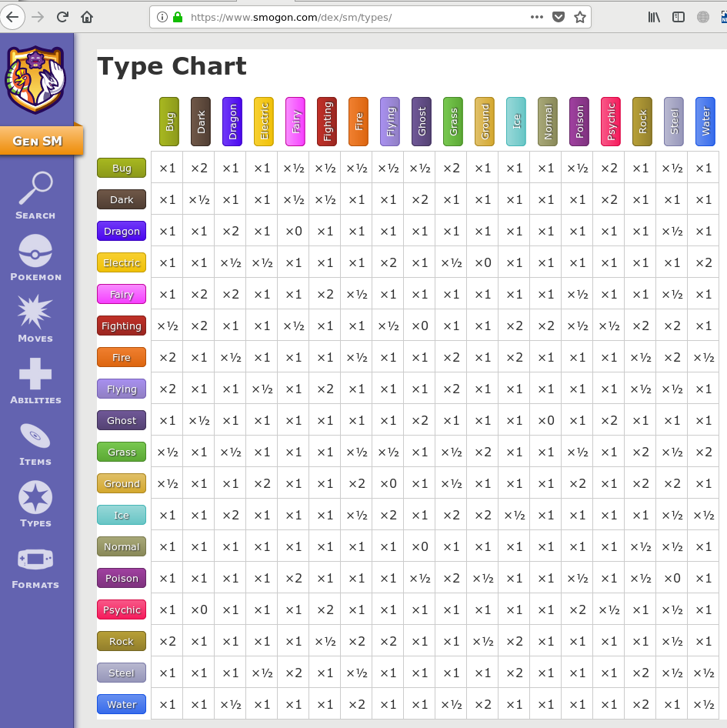Select the Electric column header badge
727x728 pixels.
(x=264, y=122)
